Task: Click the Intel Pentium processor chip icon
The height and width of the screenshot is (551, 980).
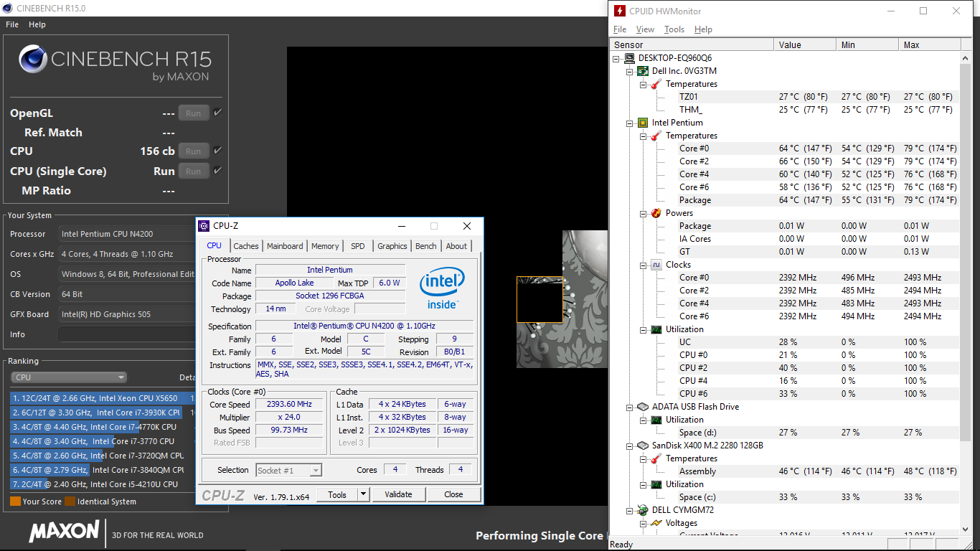Action: pos(644,123)
